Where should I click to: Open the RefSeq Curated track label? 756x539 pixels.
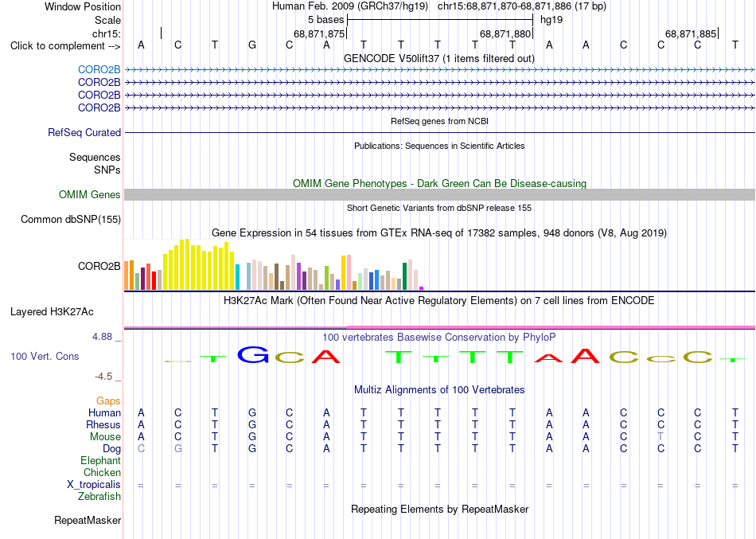coord(84,132)
